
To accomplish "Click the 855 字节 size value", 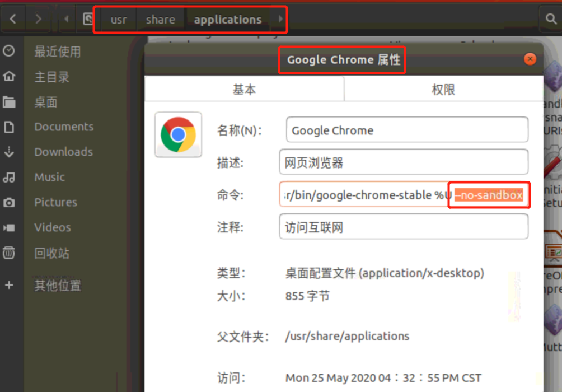I will (x=307, y=296).
